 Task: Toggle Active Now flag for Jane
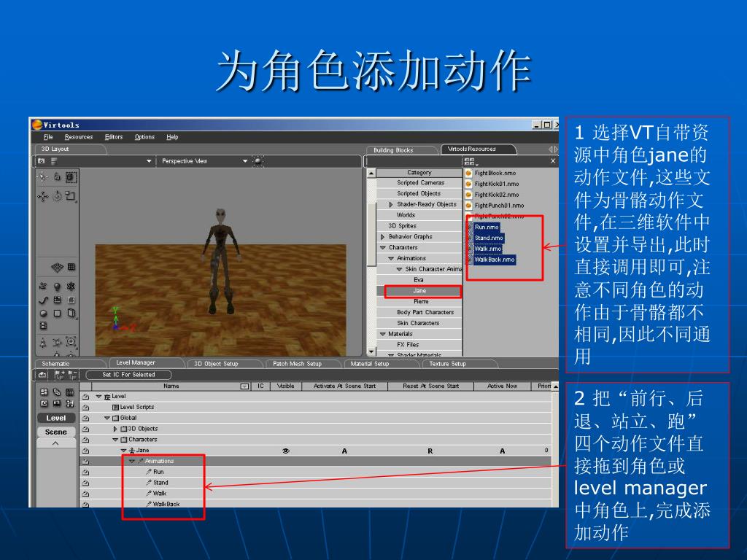click(502, 451)
